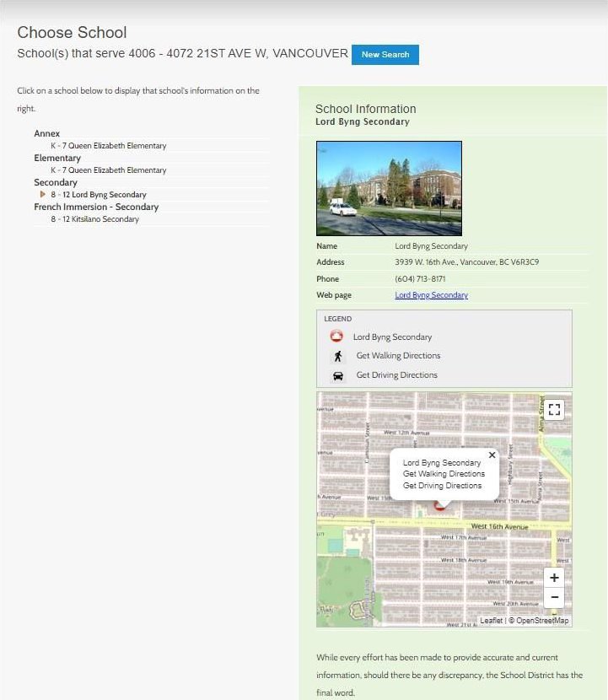The image size is (608, 700).
Task: Zoom in on the map
Action: tap(554, 578)
